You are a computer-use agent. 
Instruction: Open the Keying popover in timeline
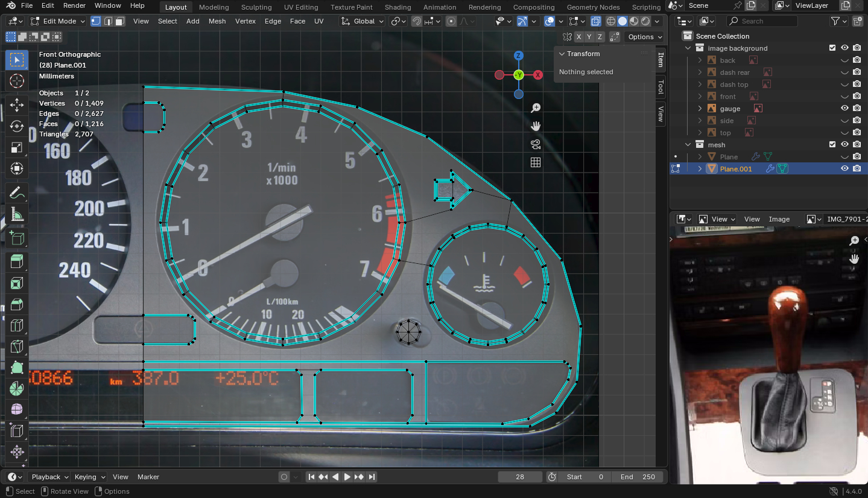pos(89,477)
